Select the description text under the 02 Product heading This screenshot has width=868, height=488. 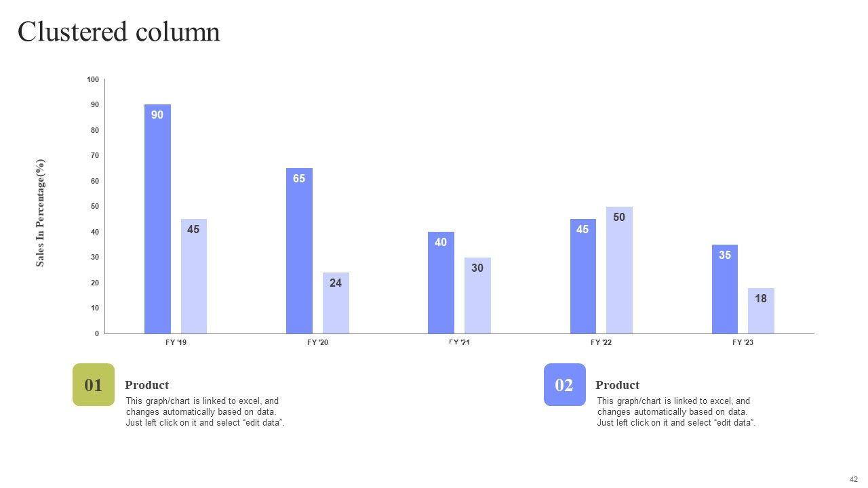pos(676,412)
